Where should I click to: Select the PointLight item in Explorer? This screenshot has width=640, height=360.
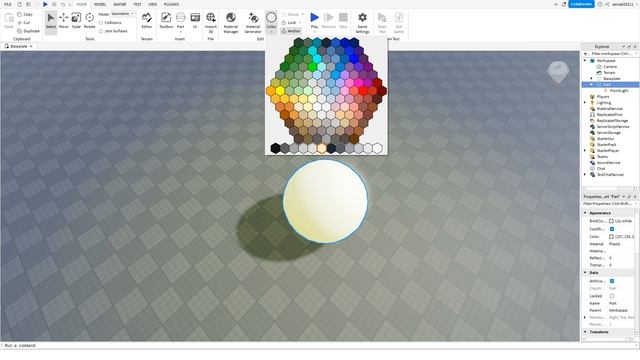click(619, 91)
